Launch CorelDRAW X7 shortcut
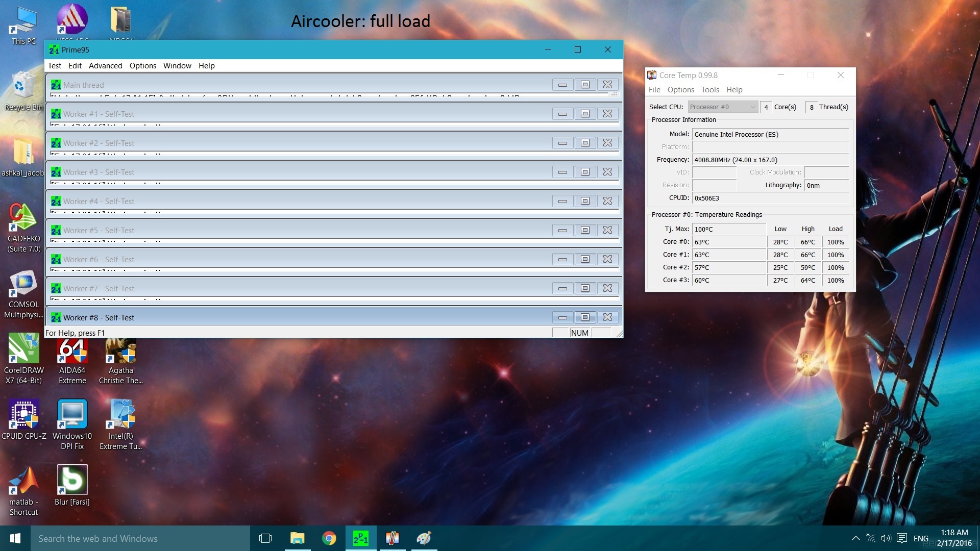The width and height of the screenshot is (980, 551). pos(23,359)
